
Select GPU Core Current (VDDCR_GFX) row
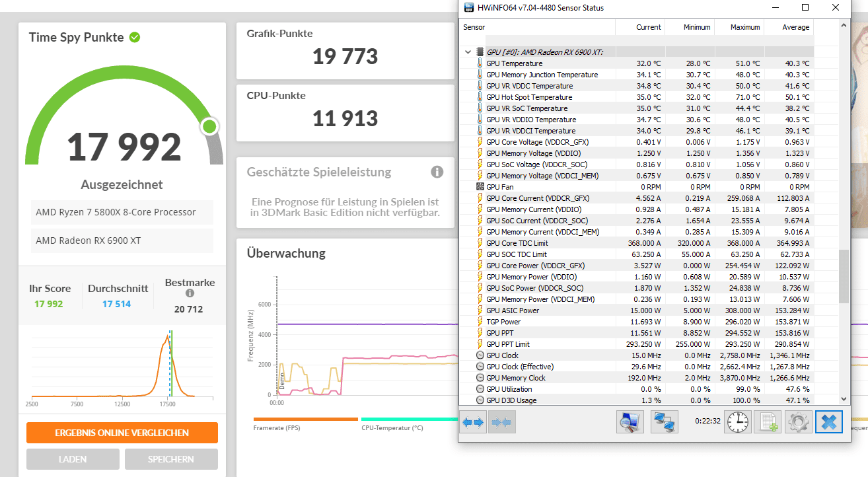(637, 198)
